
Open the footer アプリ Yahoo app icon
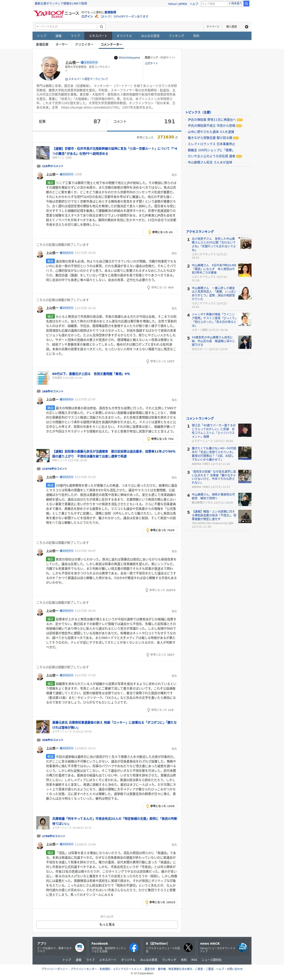coord(79,947)
